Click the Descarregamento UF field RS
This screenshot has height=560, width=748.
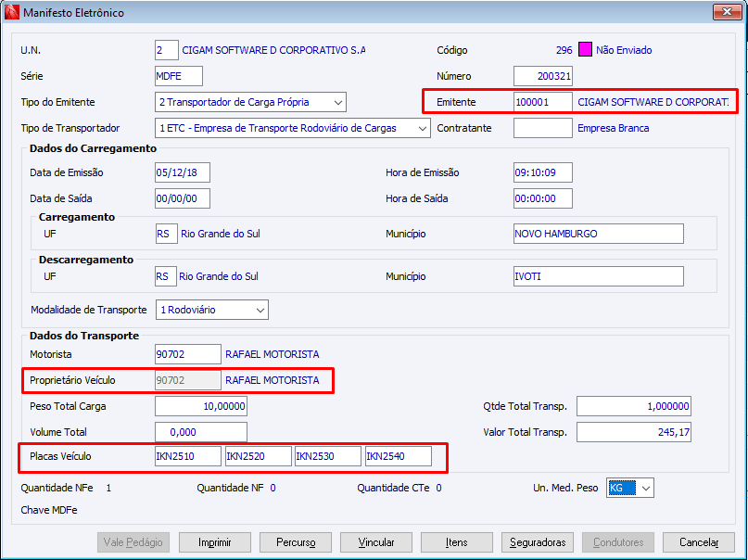[x=166, y=276]
